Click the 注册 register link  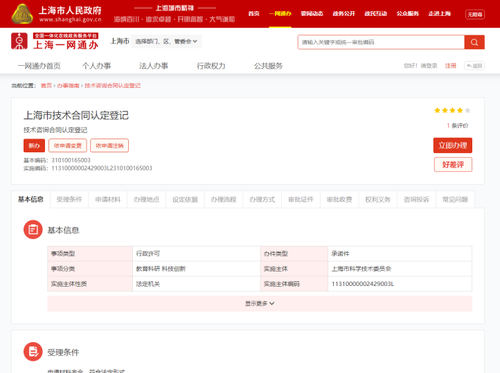[x=450, y=66]
